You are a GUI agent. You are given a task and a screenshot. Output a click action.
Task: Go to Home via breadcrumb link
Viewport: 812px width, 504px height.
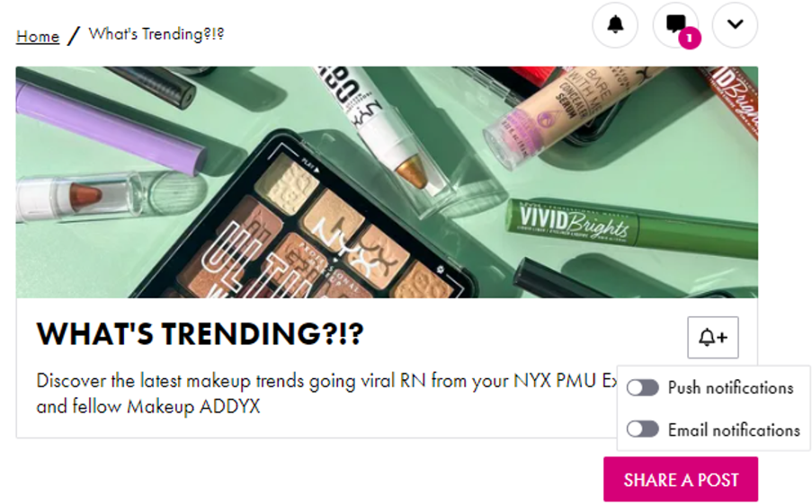pyautogui.click(x=37, y=36)
